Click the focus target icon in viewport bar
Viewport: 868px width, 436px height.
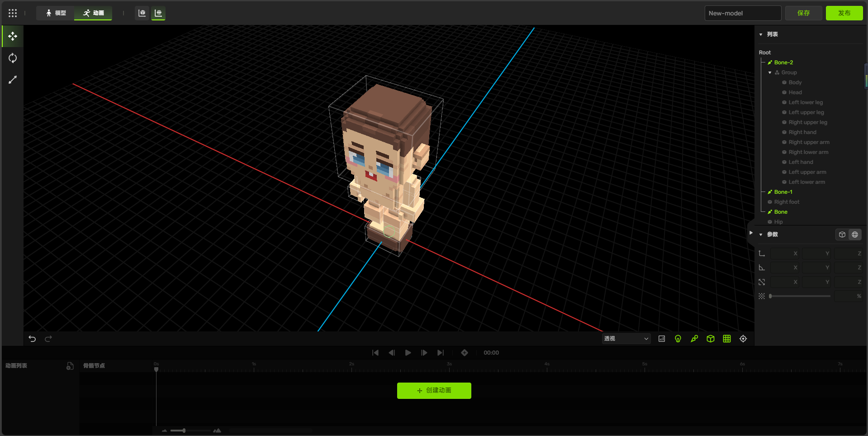[743, 339]
